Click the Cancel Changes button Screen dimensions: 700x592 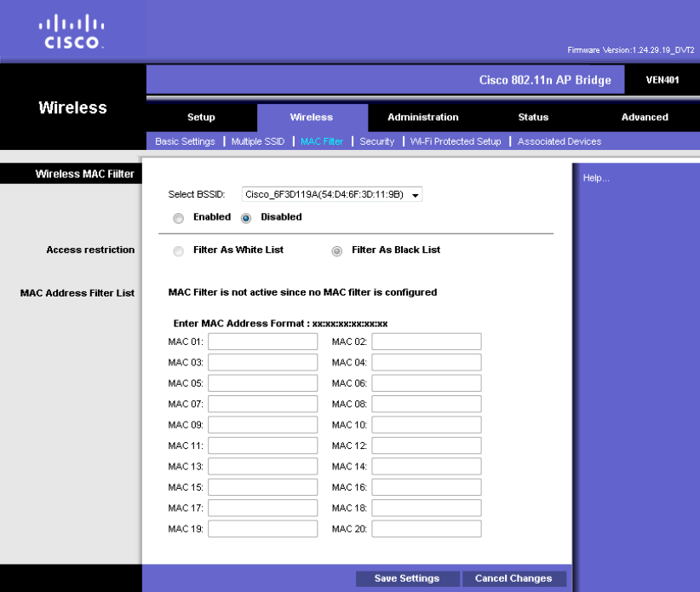(514, 578)
